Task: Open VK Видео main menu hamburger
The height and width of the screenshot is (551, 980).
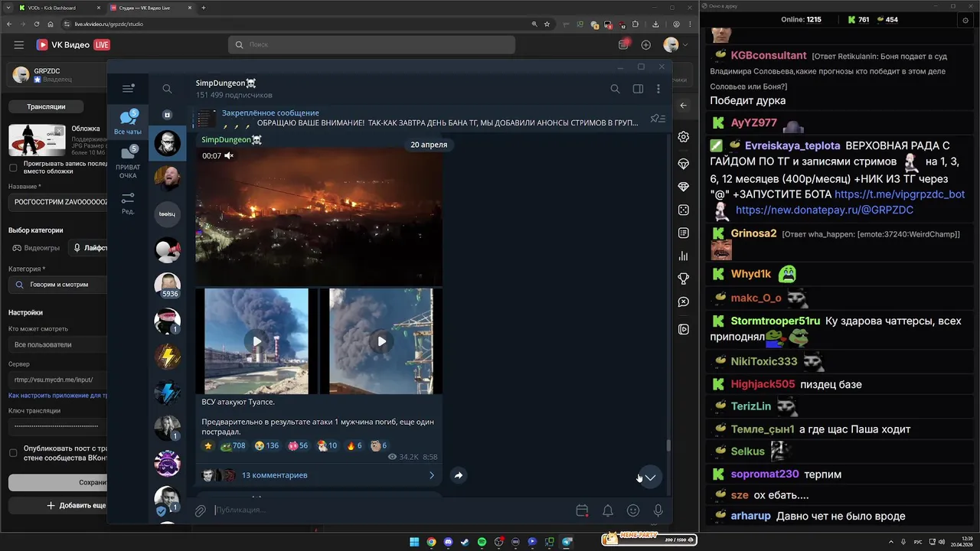Action: [19, 45]
